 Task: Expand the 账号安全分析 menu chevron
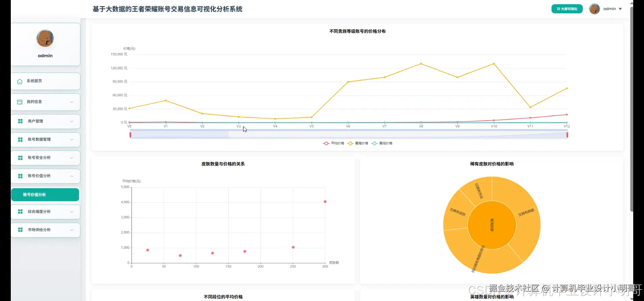click(x=71, y=158)
